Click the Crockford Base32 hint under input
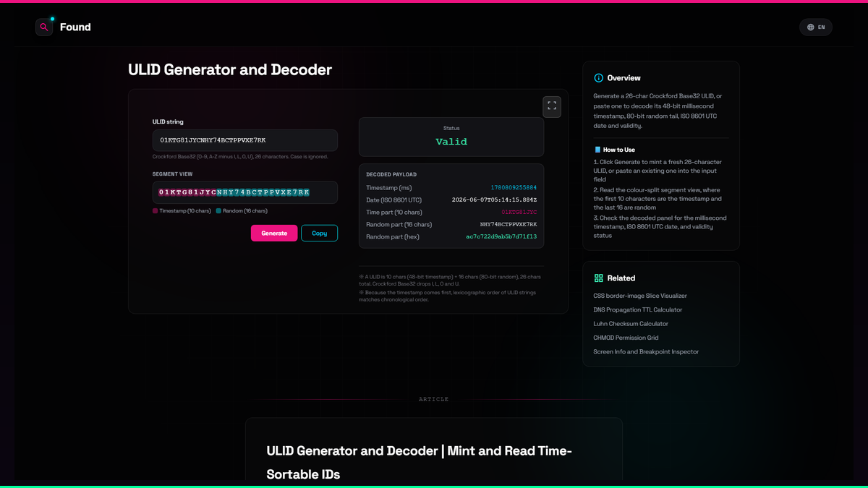Viewport: 868px width, 488px height. tap(240, 156)
